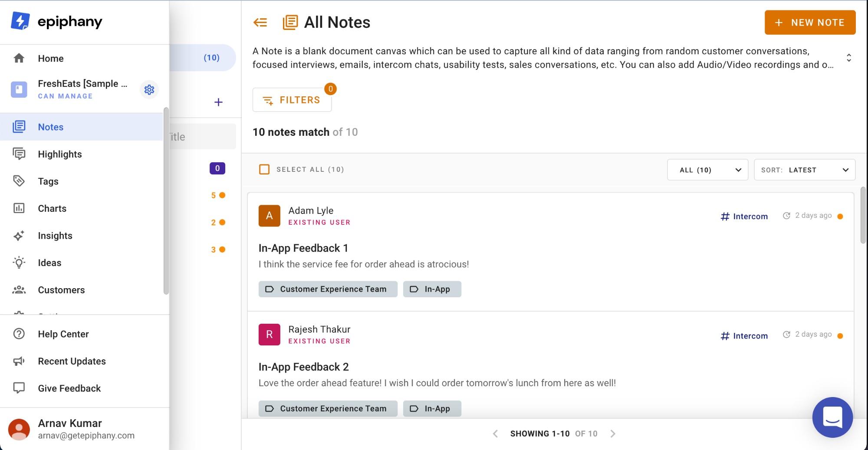Screen dimensions: 868x450
Task: Open the FILTERS panel
Action: point(292,100)
